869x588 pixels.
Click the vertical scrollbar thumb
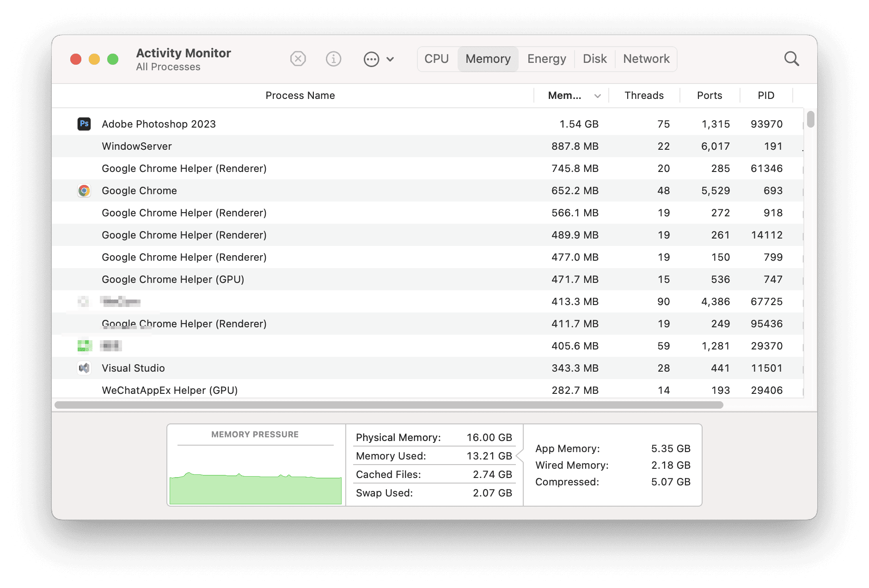pos(810,119)
